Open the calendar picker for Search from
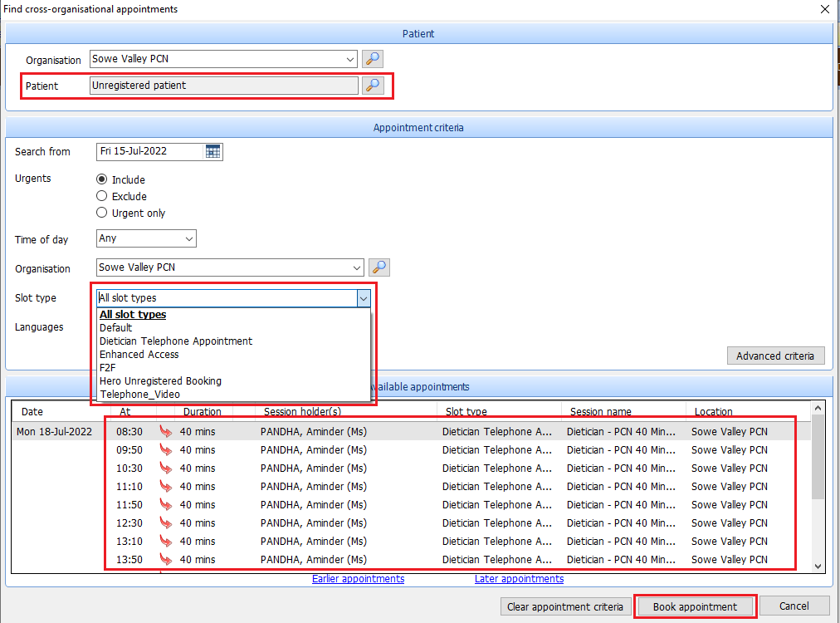Image resolution: width=840 pixels, height=623 pixels. (x=213, y=151)
